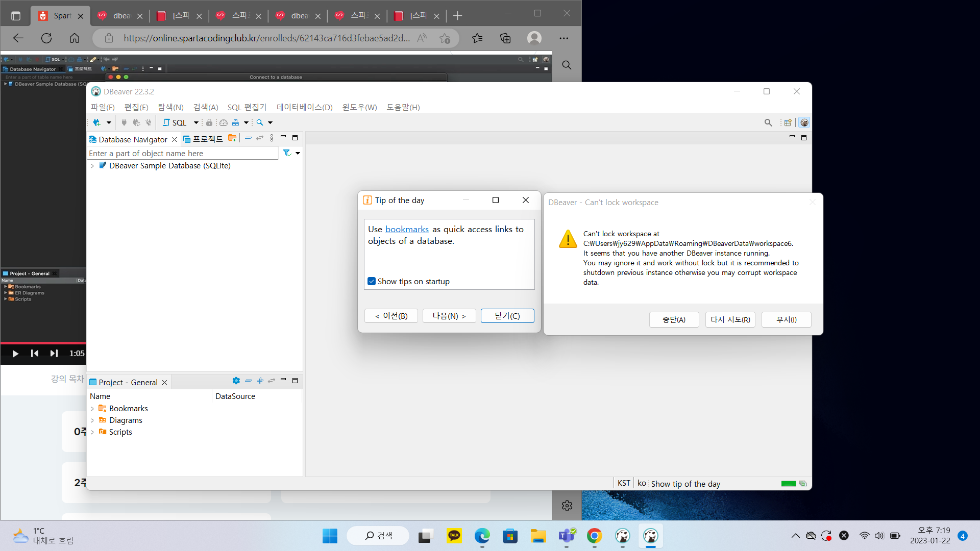Click 다시 시도(R) to retry locking workspace
The width and height of the screenshot is (980, 551).
(x=730, y=319)
